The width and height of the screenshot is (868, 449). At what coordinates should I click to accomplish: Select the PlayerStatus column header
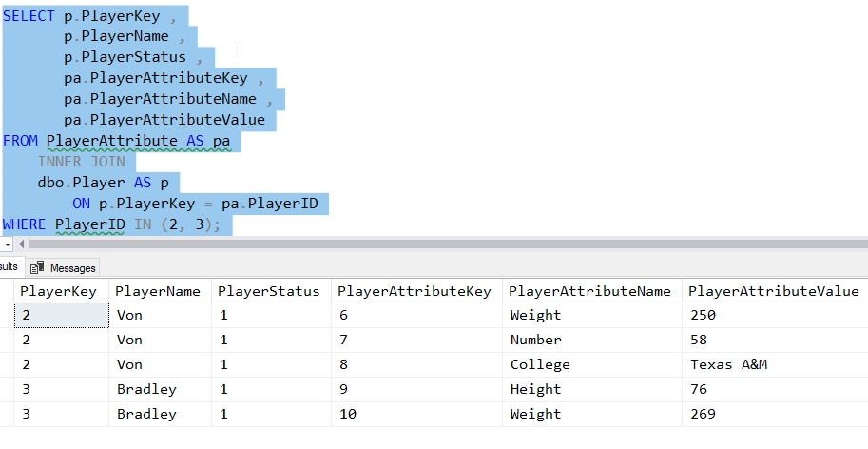[272, 291]
